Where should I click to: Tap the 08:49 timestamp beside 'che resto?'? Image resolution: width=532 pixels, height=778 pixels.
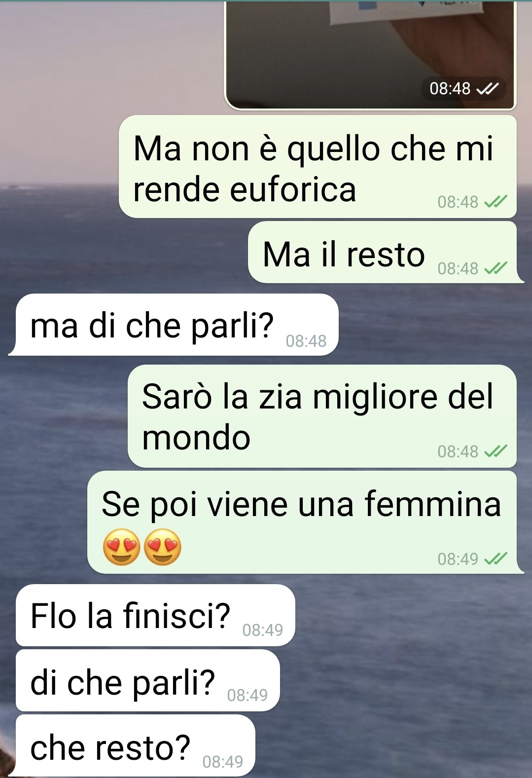(x=223, y=762)
